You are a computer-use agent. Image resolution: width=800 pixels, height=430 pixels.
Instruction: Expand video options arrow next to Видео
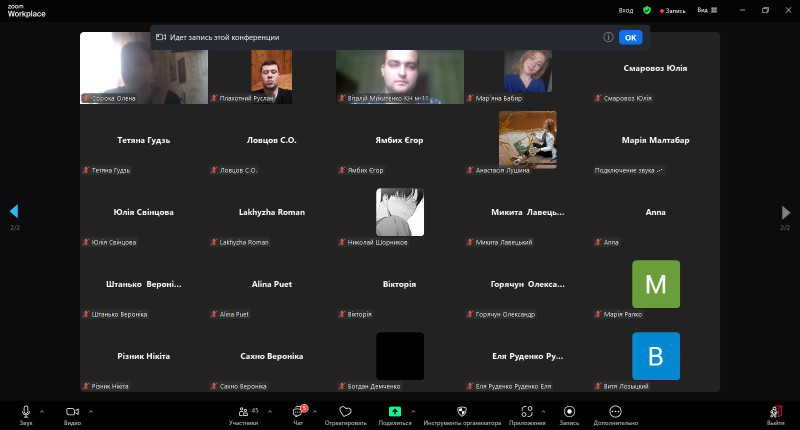90,411
